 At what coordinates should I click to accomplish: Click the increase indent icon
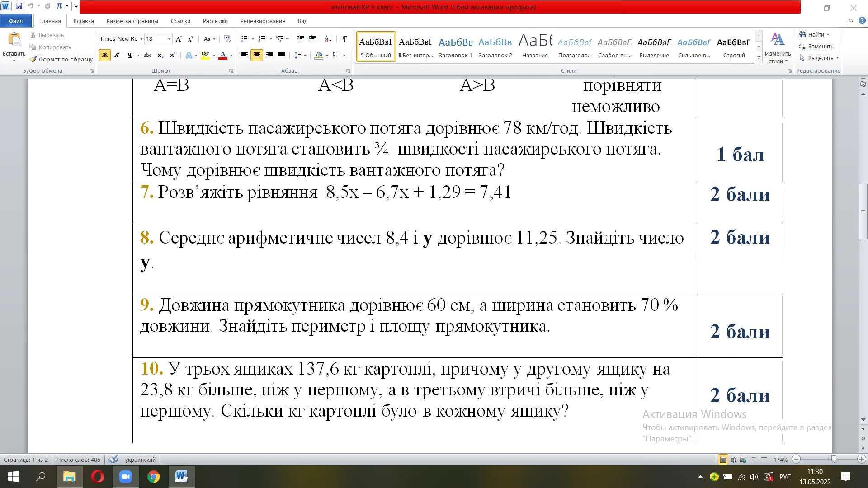pyautogui.click(x=312, y=39)
